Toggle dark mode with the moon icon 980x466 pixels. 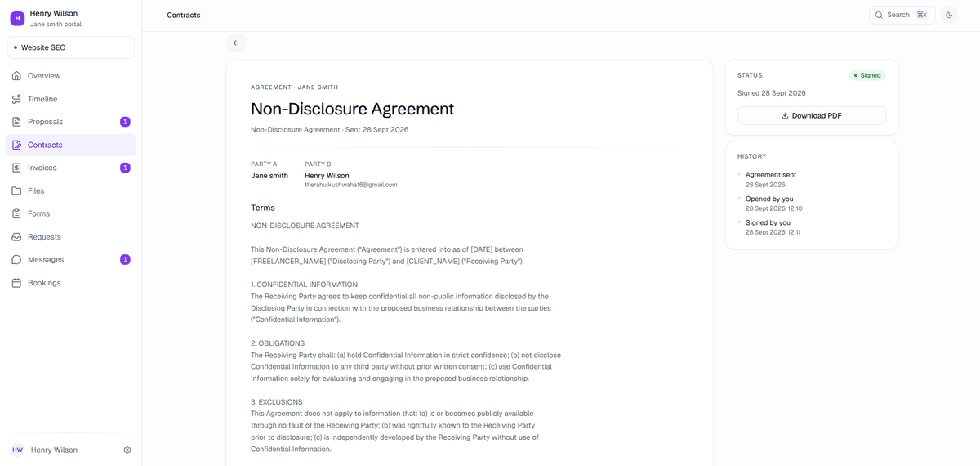[x=949, y=15]
